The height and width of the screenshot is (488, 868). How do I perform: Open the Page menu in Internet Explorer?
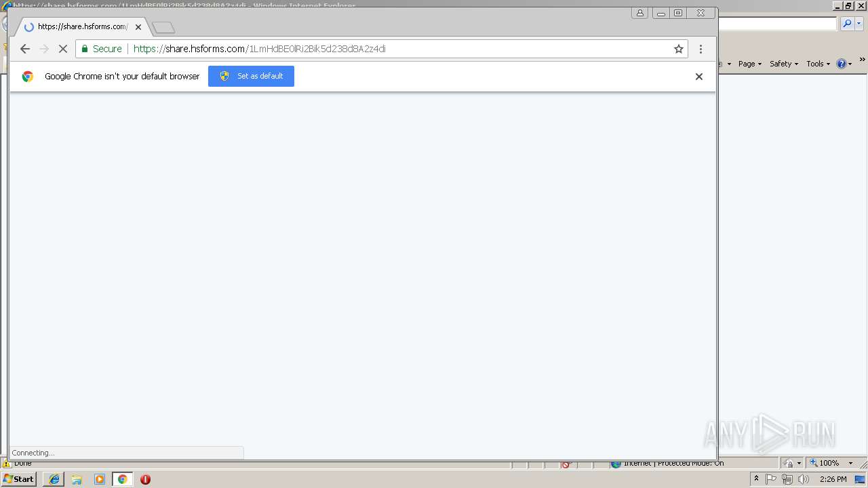pos(749,64)
